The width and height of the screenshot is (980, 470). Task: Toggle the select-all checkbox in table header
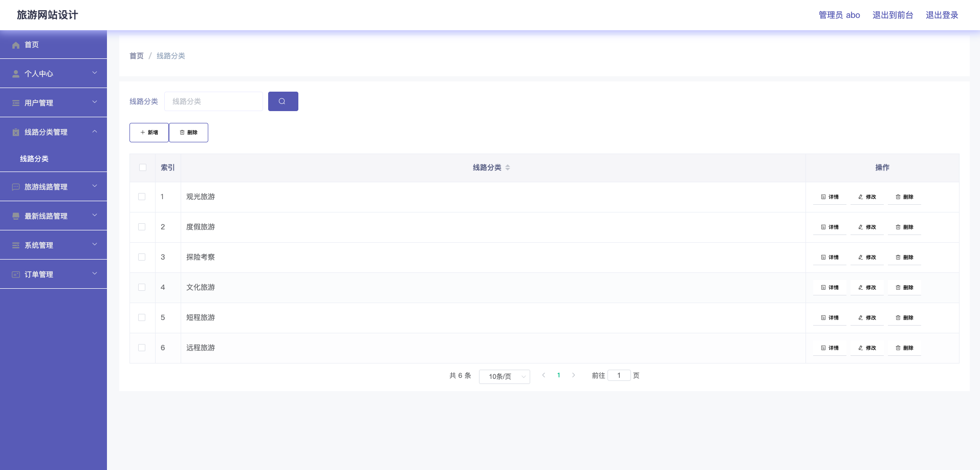pos(143,167)
